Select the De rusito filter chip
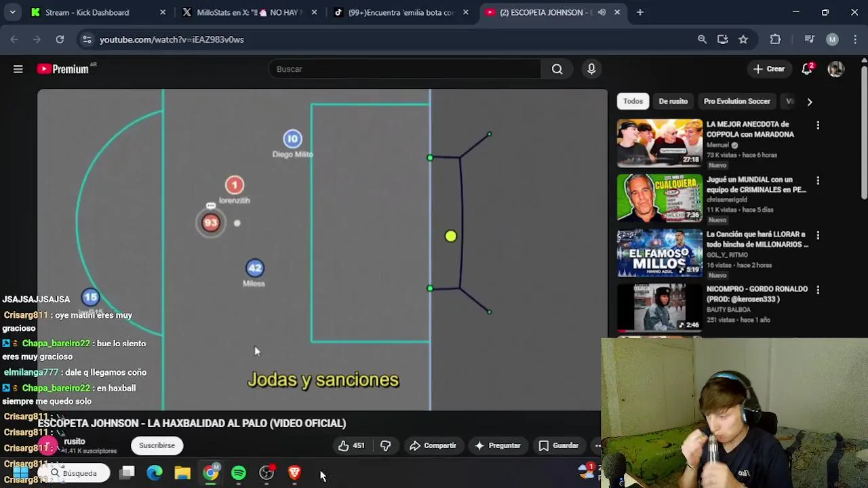Viewport: 868px width, 488px height. click(673, 101)
